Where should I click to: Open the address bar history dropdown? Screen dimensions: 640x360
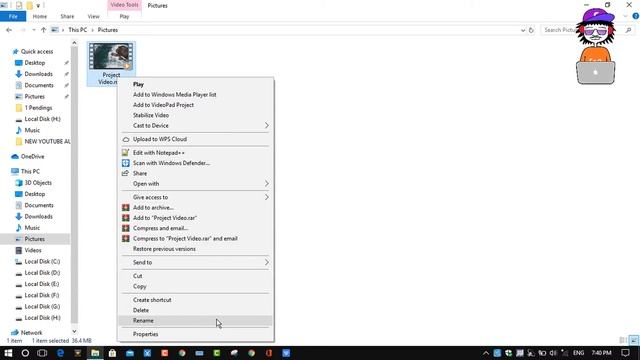point(523,30)
